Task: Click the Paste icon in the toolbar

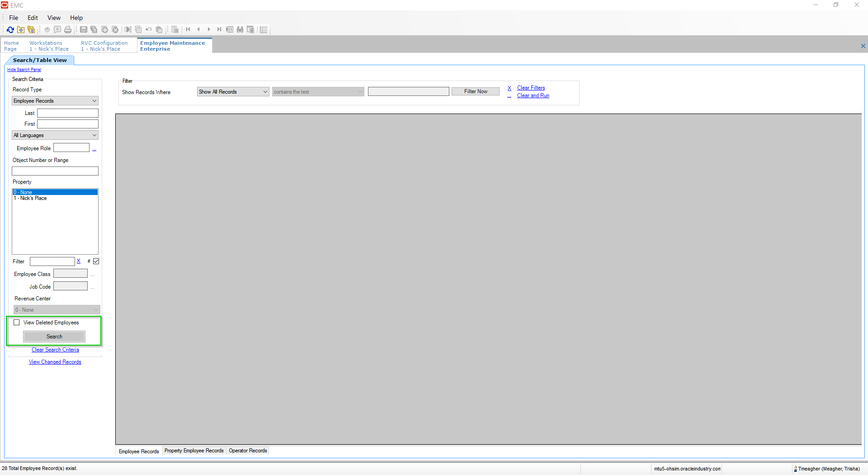Action: (159, 29)
